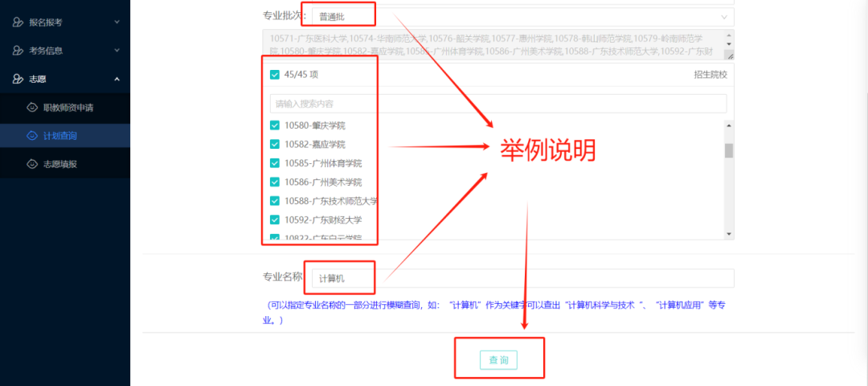The image size is (868, 386).
Task: Expand the 报名报考 menu chevron
Action: 117,23
